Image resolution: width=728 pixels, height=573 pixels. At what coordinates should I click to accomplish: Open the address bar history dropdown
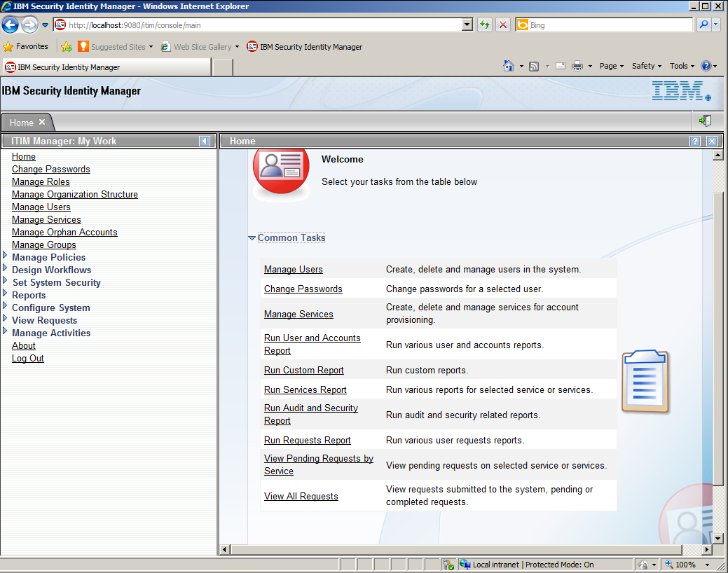pos(467,25)
